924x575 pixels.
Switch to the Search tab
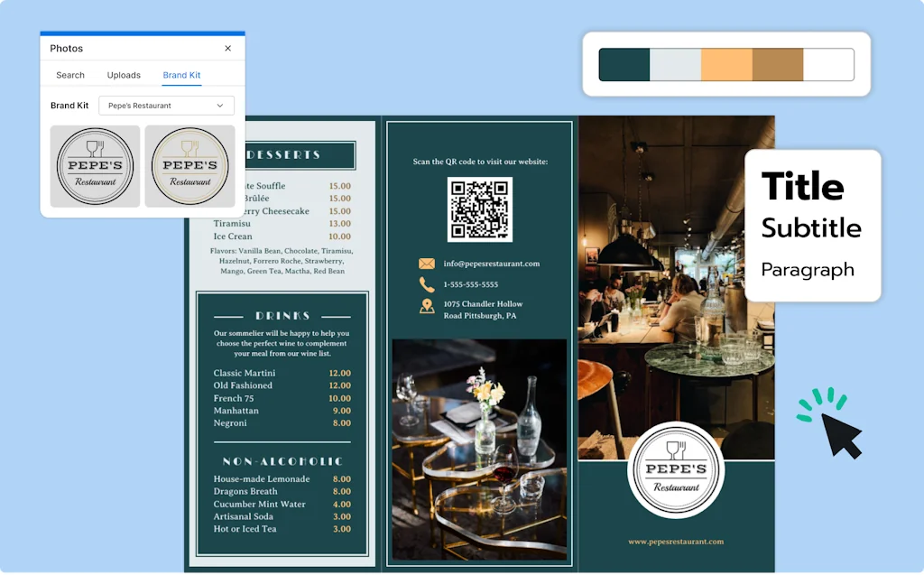tap(70, 75)
